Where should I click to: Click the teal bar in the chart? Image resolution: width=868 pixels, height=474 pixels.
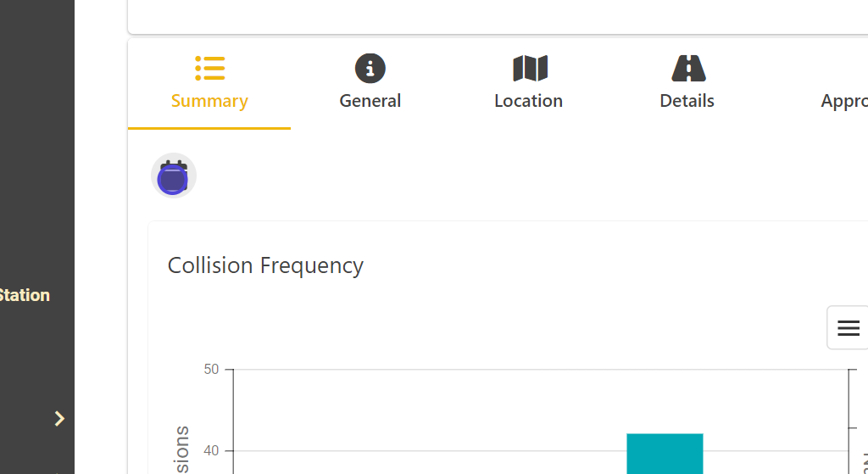665,454
